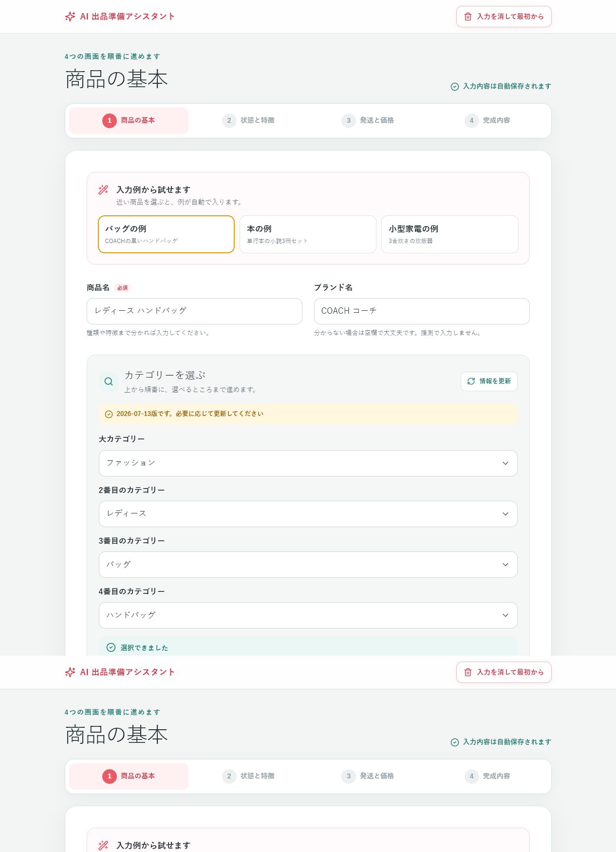This screenshot has height=852, width=616.
Task: Open the 3番目のカテゴリー dropdown showing バッグ
Action: (x=308, y=565)
